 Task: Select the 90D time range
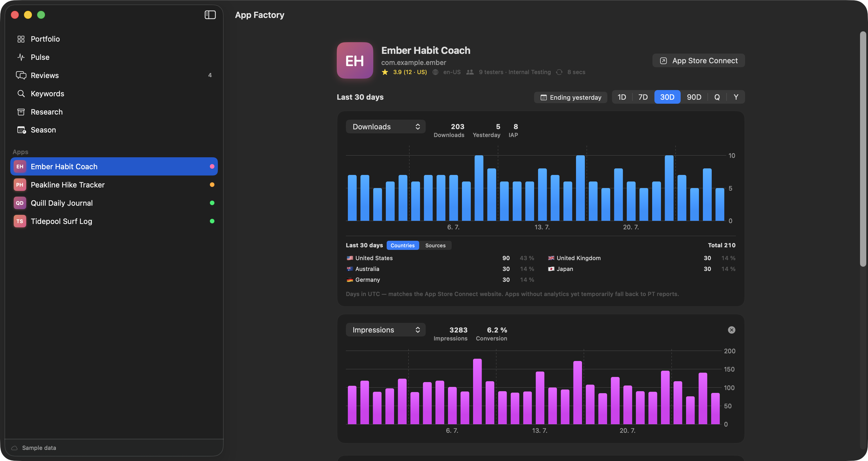click(694, 97)
